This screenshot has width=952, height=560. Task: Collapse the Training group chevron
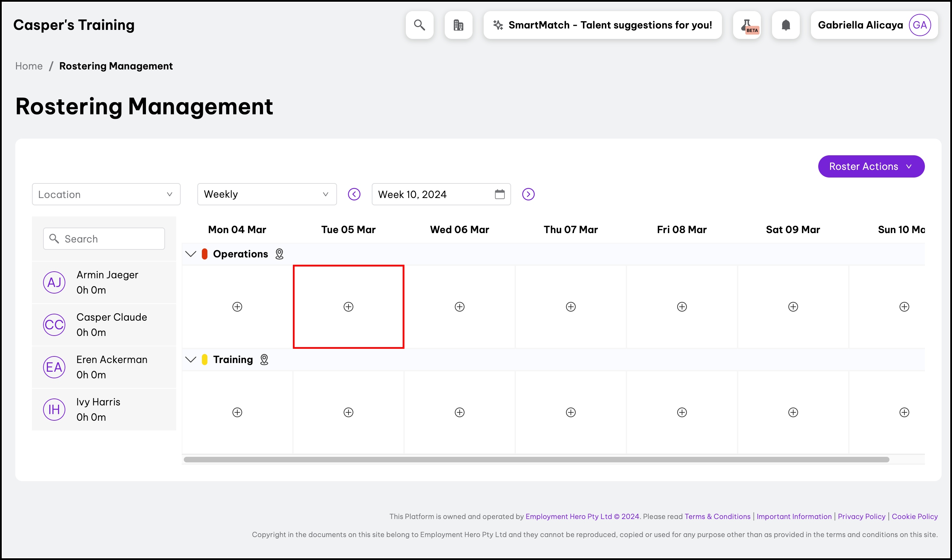click(191, 360)
